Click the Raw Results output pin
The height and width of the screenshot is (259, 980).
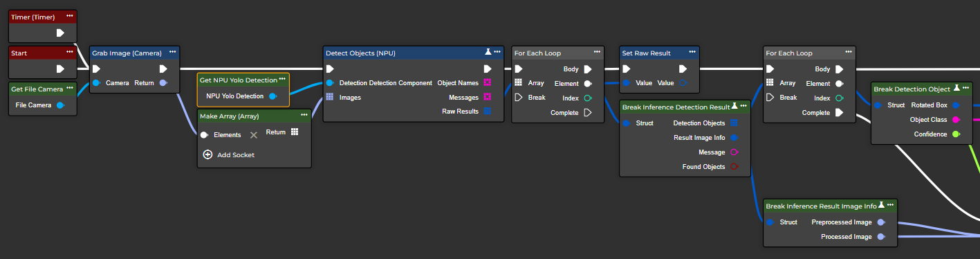point(488,111)
